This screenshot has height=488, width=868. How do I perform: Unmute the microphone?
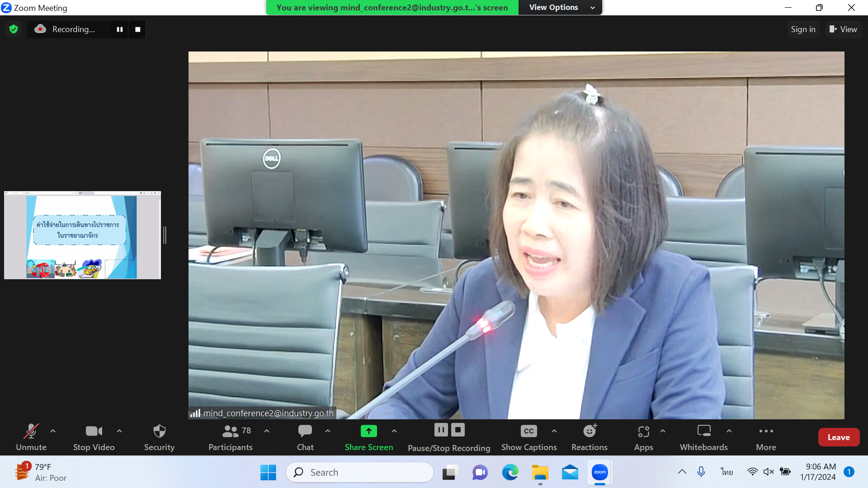(31, 432)
